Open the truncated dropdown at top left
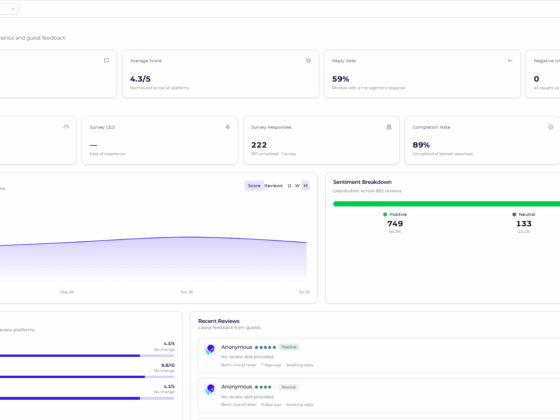560x420 pixels. point(9,9)
